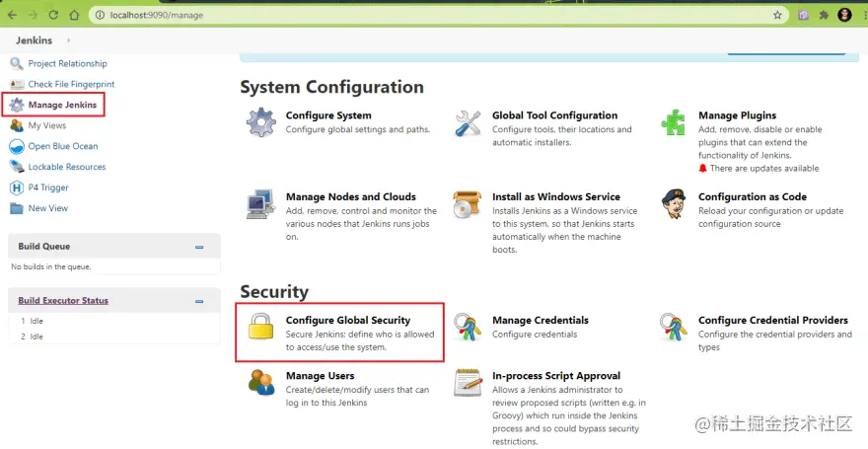The image size is (868, 449).
Task: Click the Install as Windows Service icon
Action: pos(468,204)
